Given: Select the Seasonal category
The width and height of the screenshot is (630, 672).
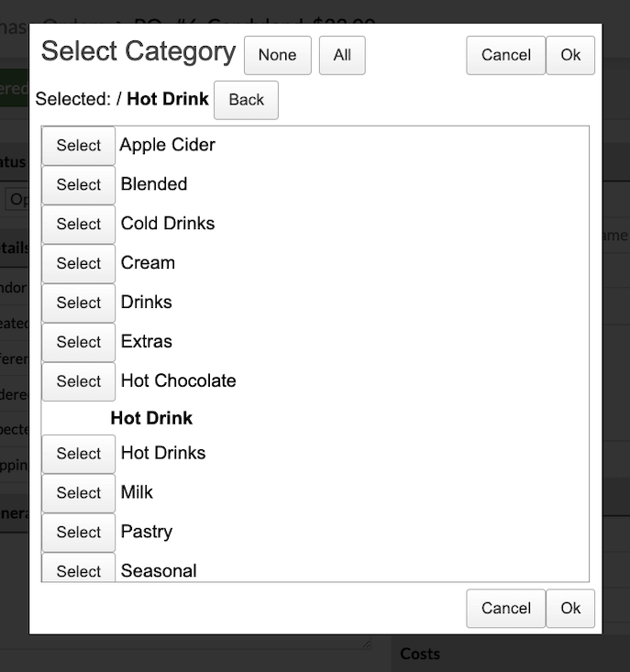Looking at the screenshot, I should [78, 570].
